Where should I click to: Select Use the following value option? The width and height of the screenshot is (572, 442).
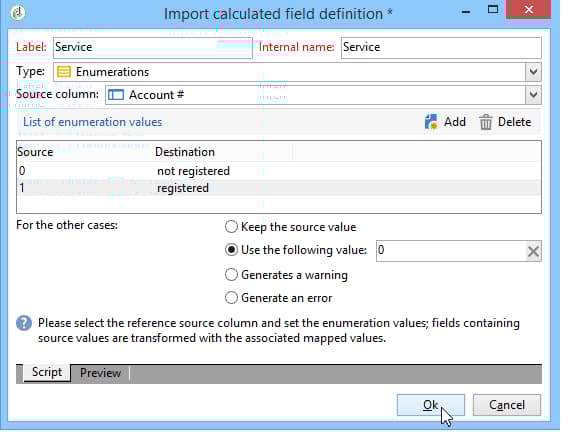click(231, 250)
